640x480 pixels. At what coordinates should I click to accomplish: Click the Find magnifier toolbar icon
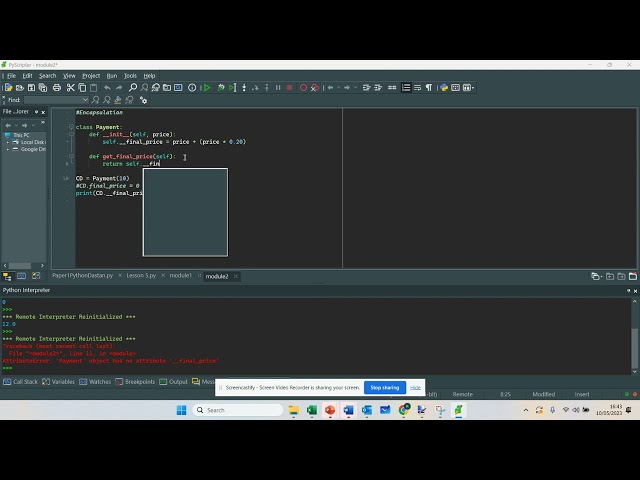tap(133, 88)
